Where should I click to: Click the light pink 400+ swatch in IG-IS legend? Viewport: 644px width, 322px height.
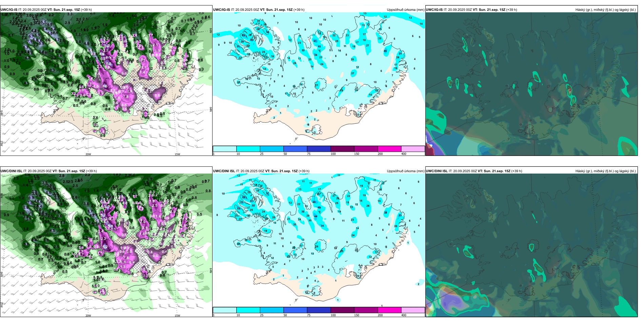pyautogui.click(x=413, y=149)
